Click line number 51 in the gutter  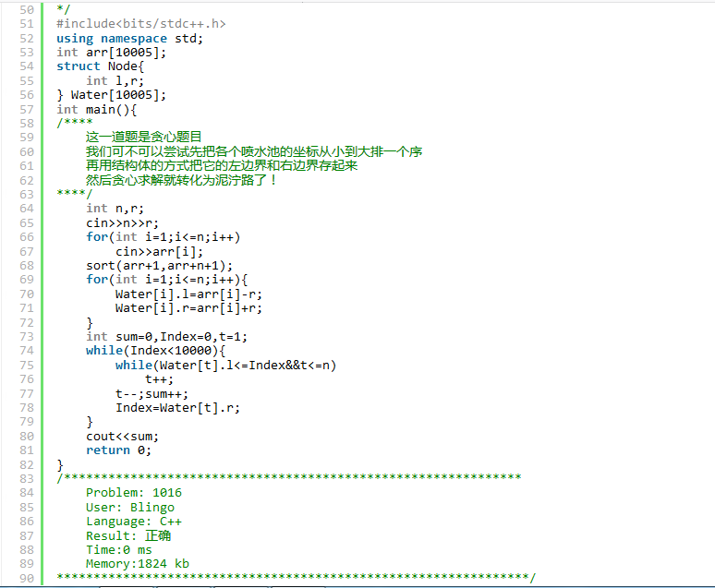click(x=27, y=24)
